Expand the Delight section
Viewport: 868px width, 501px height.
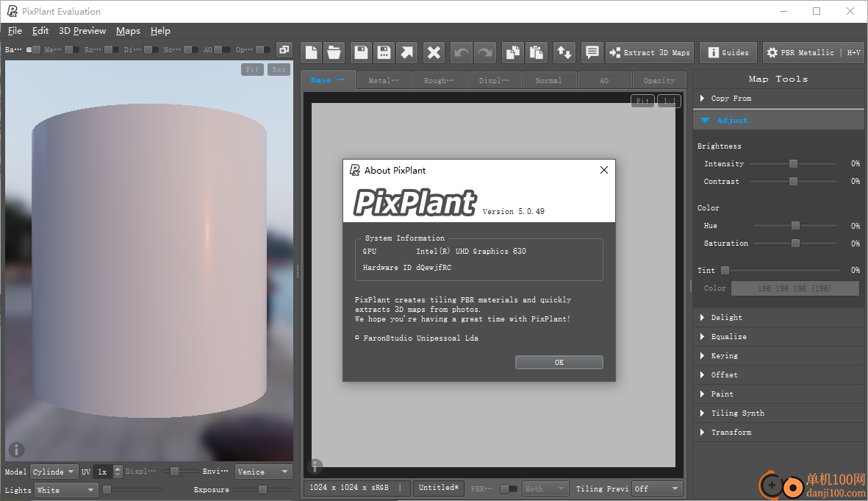coord(778,318)
